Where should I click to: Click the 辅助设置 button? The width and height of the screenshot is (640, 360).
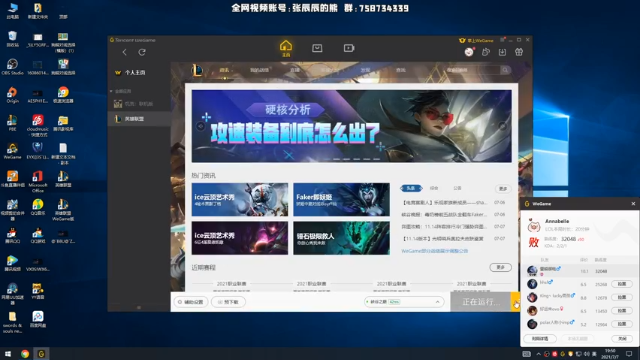(x=191, y=302)
